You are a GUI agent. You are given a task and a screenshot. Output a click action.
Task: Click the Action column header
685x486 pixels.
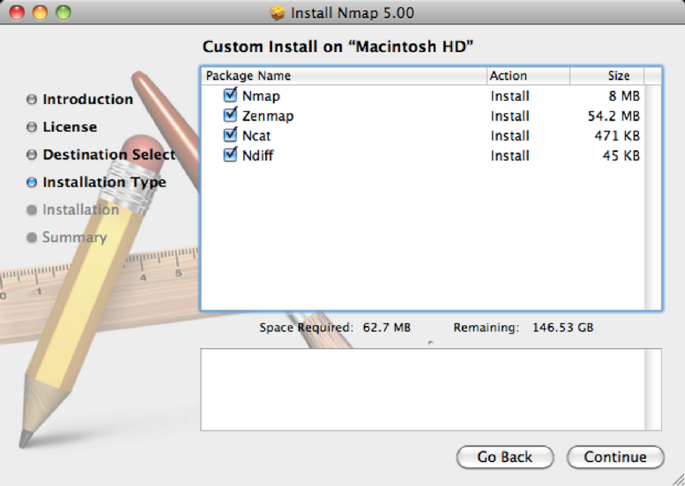(528, 76)
